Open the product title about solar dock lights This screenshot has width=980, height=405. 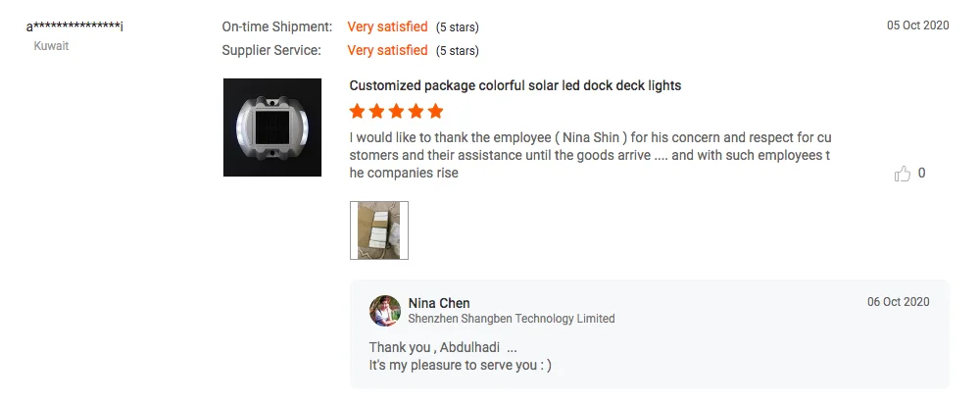[x=514, y=85]
